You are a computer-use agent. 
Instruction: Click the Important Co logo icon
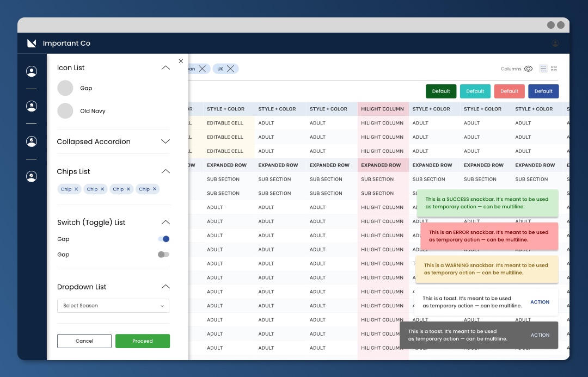[x=32, y=43]
